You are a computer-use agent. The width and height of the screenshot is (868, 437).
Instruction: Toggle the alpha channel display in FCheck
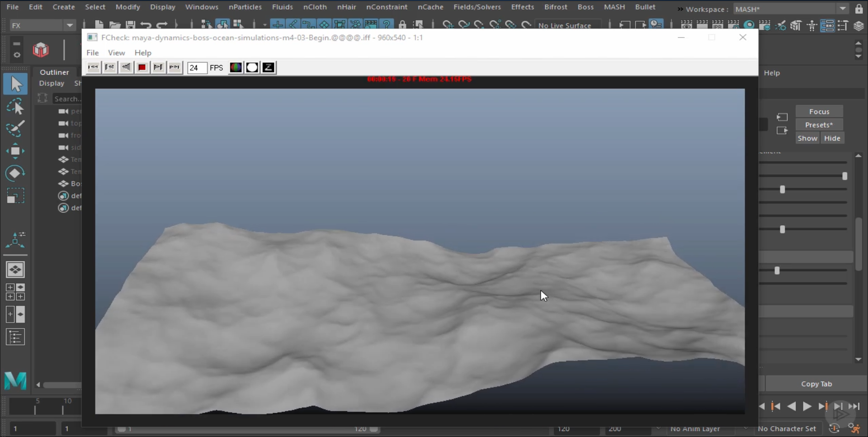(252, 67)
